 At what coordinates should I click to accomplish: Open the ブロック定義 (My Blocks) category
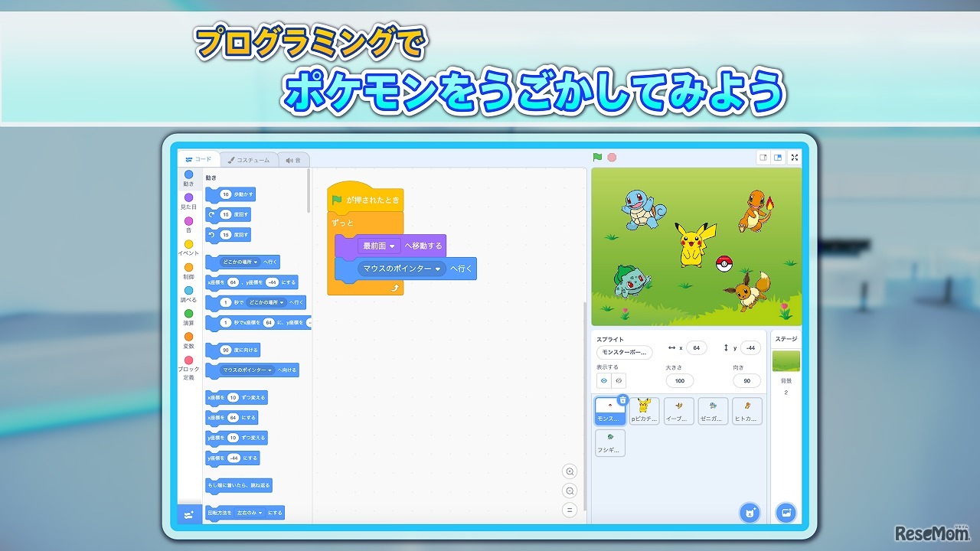click(x=188, y=367)
